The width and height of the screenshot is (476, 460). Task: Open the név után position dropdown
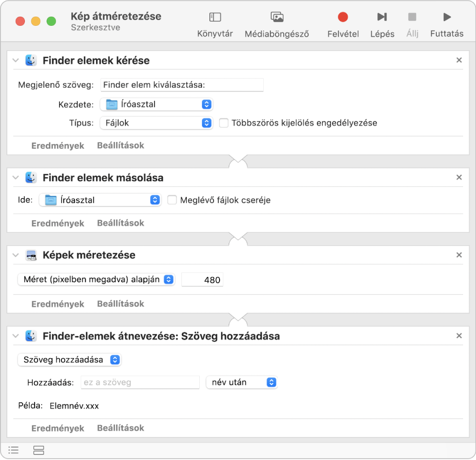(x=242, y=382)
